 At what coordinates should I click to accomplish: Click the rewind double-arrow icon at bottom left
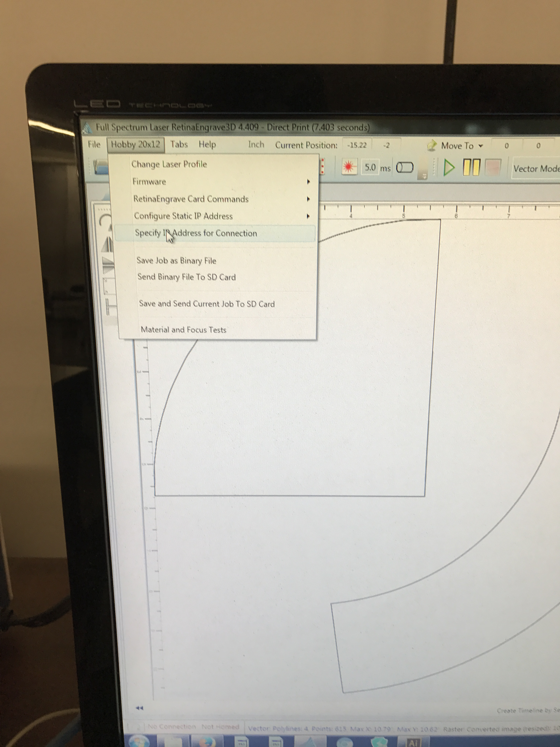[x=139, y=708]
